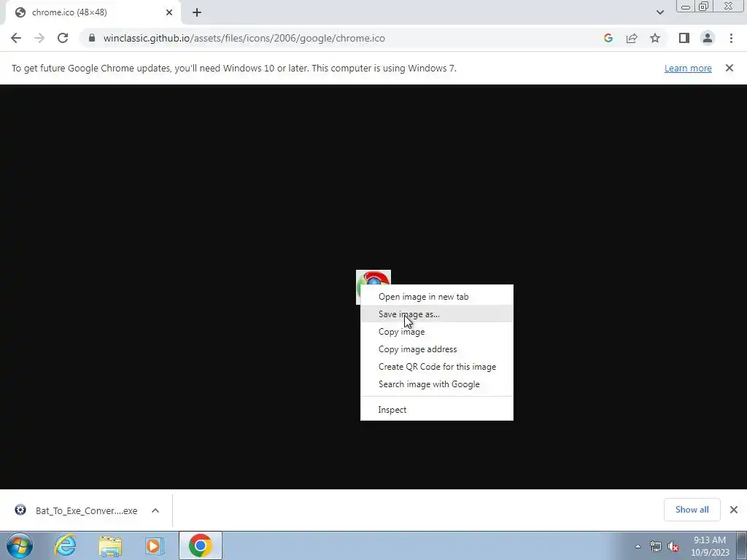This screenshot has width=747, height=560.
Task: Reload the page with the refresh icon
Action: 63,38
